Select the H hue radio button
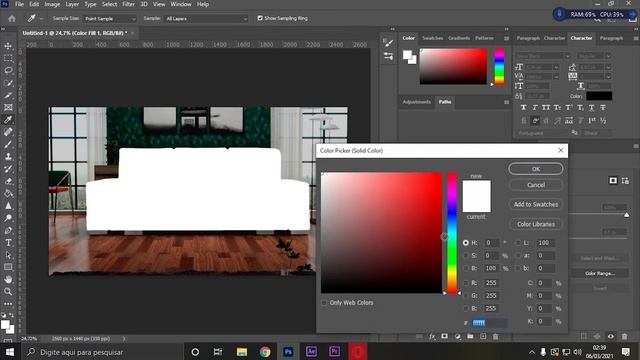Screen dimensions: 640x360 [x=466, y=242]
